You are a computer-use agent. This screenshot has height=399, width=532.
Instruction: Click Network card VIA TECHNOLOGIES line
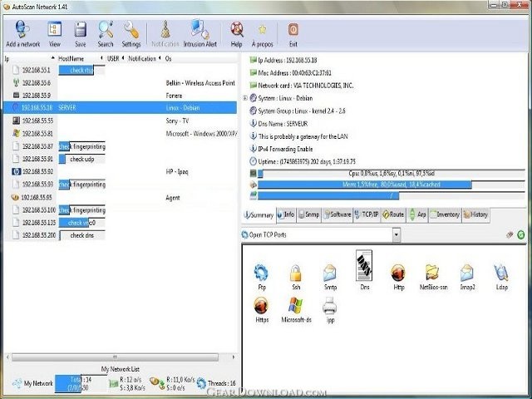tap(302, 86)
